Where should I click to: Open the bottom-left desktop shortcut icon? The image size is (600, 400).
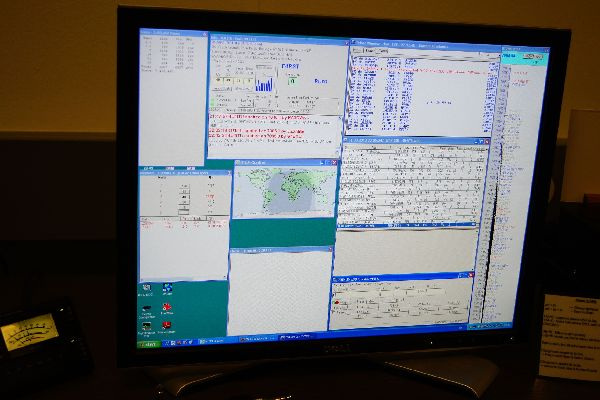coord(147,324)
